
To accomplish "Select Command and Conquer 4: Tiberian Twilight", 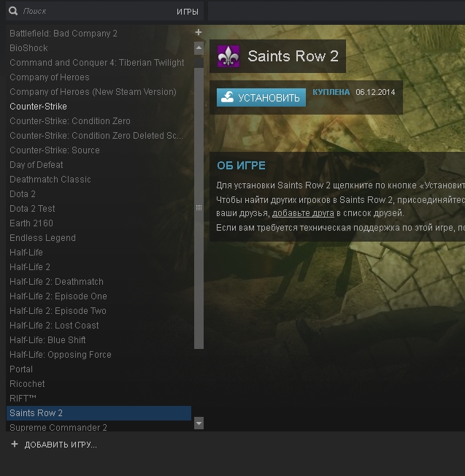I will coord(99,63).
